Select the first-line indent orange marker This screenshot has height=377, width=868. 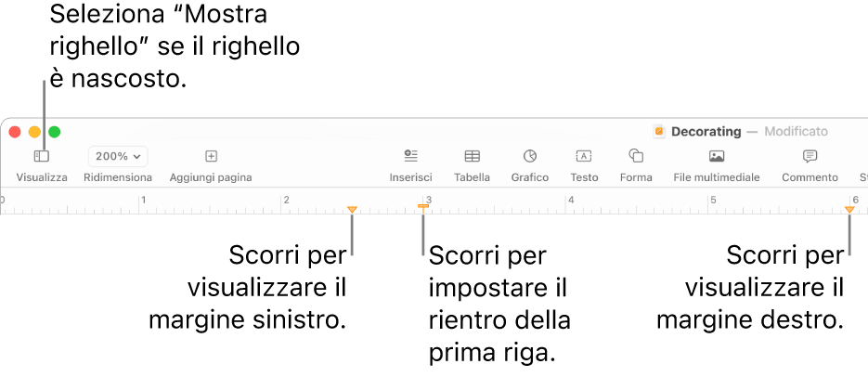[x=422, y=205]
